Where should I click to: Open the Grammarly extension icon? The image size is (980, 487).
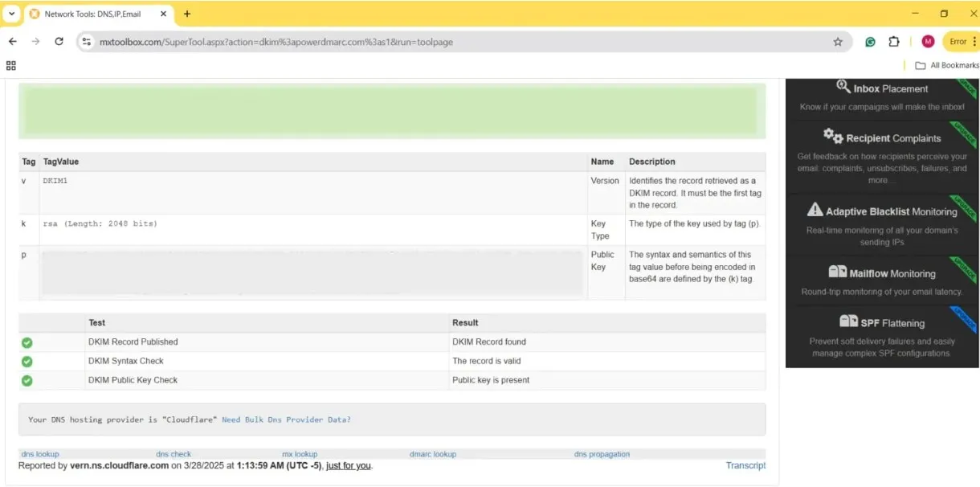[x=870, y=41]
